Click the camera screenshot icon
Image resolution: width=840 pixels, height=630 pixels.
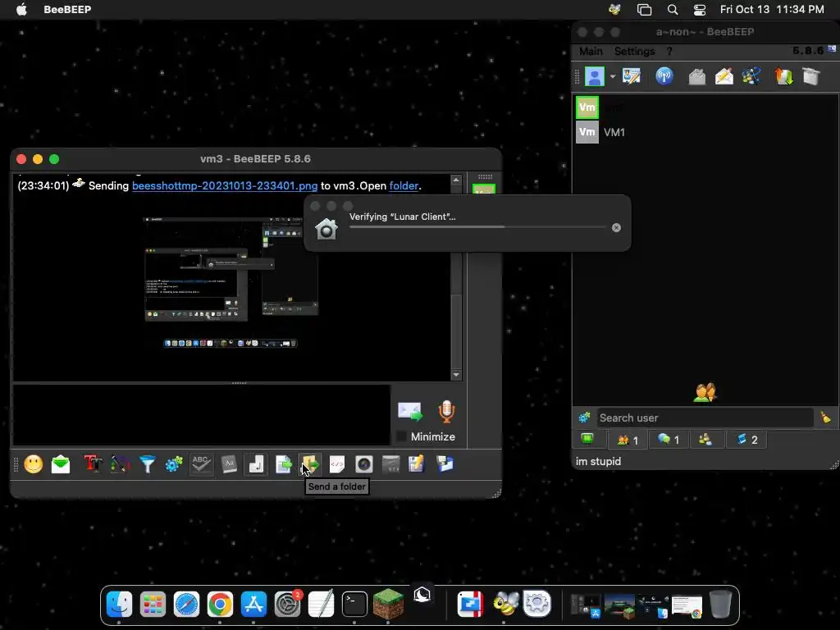[x=363, y=464]
